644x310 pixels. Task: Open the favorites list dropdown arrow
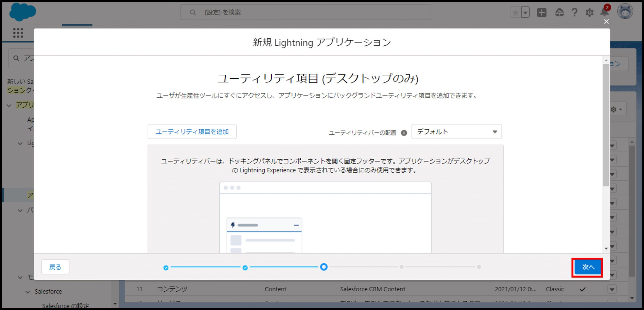(x=525, y=13)
